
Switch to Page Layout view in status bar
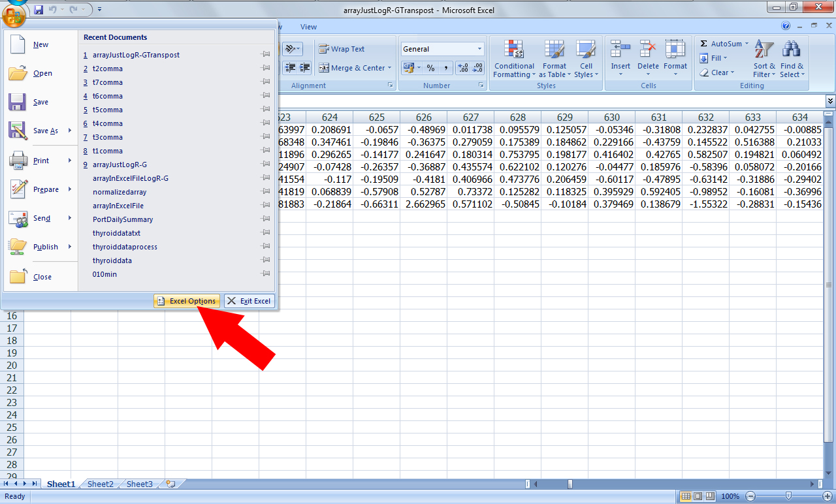698,496
